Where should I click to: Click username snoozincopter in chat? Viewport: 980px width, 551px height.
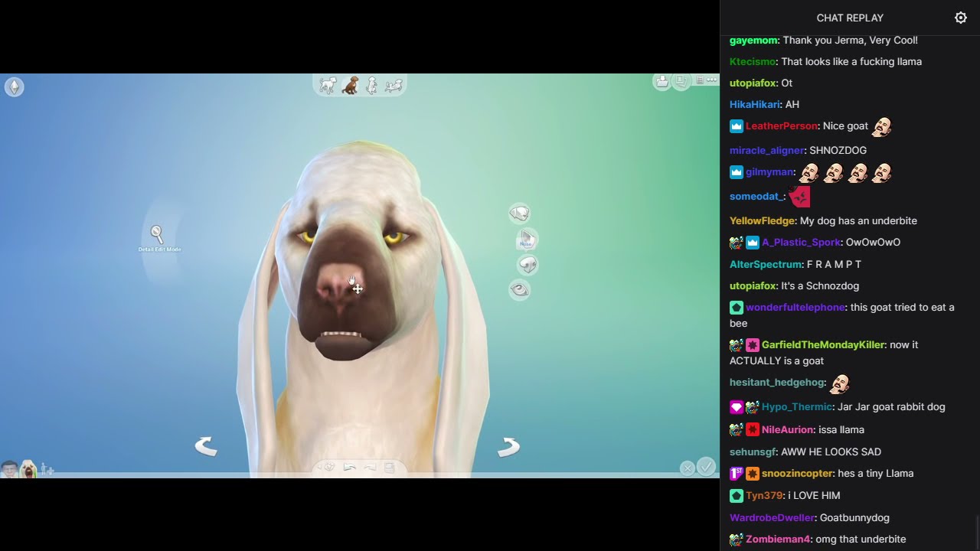796,473
